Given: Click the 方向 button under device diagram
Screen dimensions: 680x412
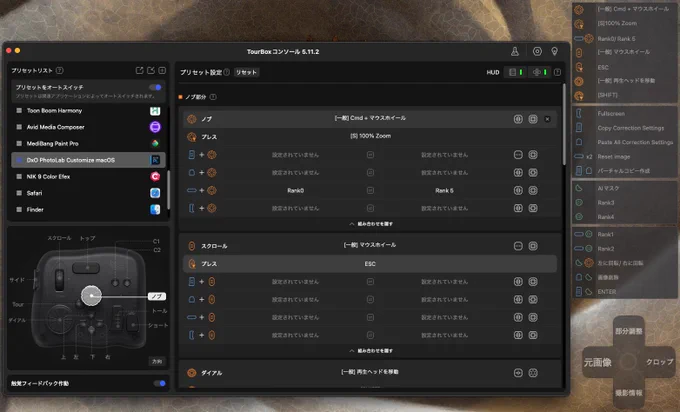Looking at the screenshot, I should pos(157,361).
